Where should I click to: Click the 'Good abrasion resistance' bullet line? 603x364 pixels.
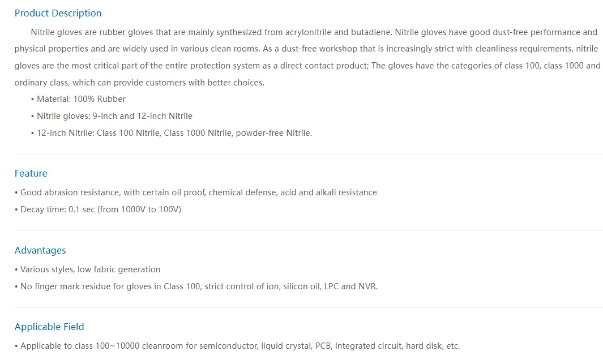198,192
